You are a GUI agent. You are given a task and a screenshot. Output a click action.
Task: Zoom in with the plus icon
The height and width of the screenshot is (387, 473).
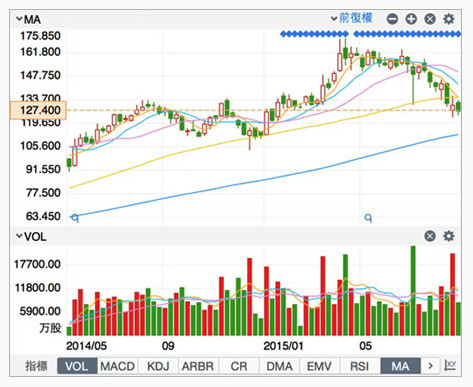[411, 19]
